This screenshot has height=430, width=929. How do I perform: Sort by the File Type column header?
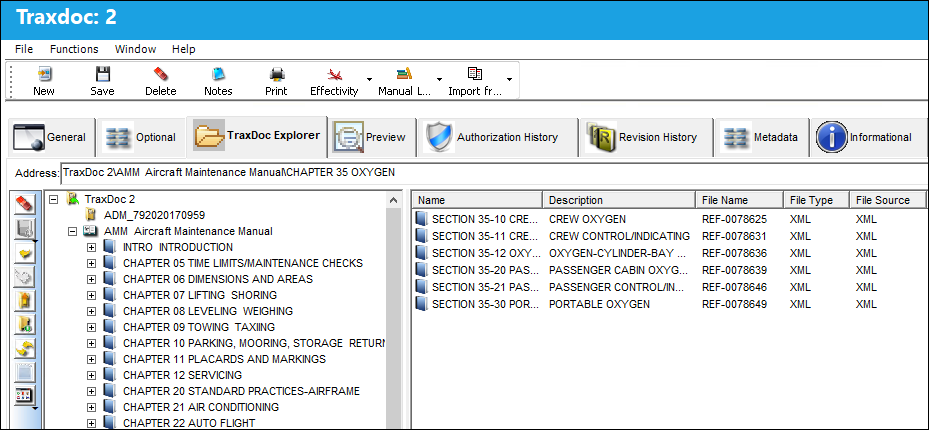click(x=816, y=200)
